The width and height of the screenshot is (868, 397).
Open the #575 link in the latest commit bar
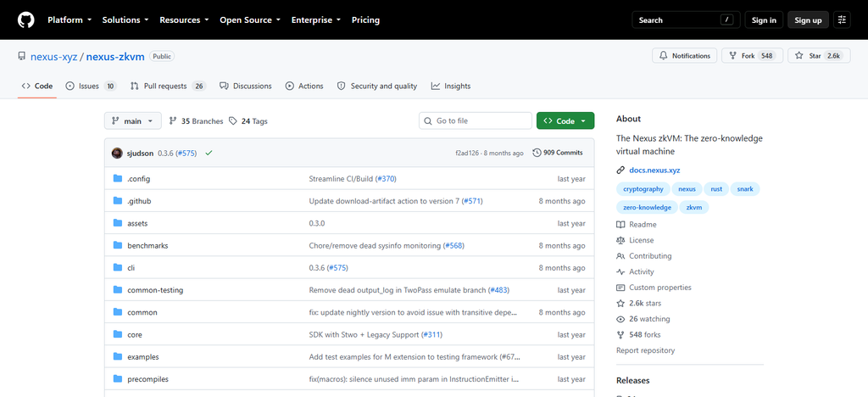[x=186, y=153]
